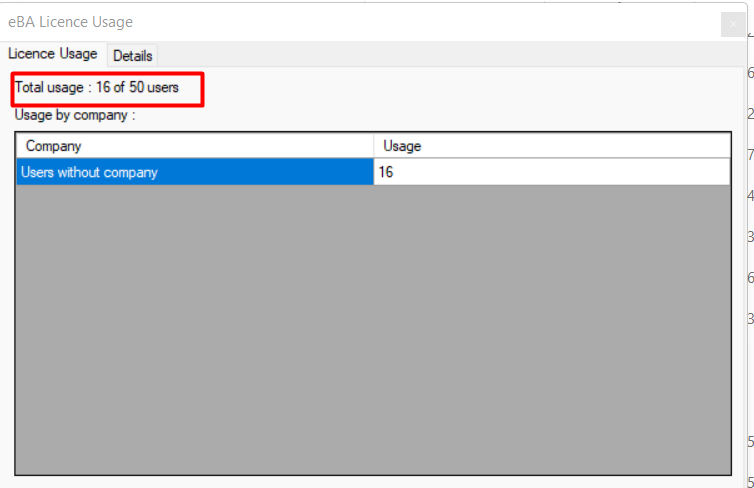Click the usage value 16 cell

552,172
